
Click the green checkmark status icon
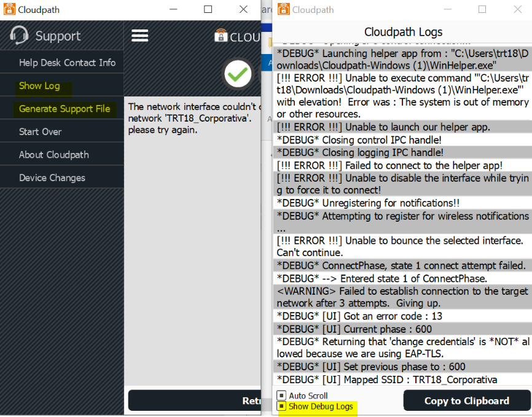coord(238,74)
